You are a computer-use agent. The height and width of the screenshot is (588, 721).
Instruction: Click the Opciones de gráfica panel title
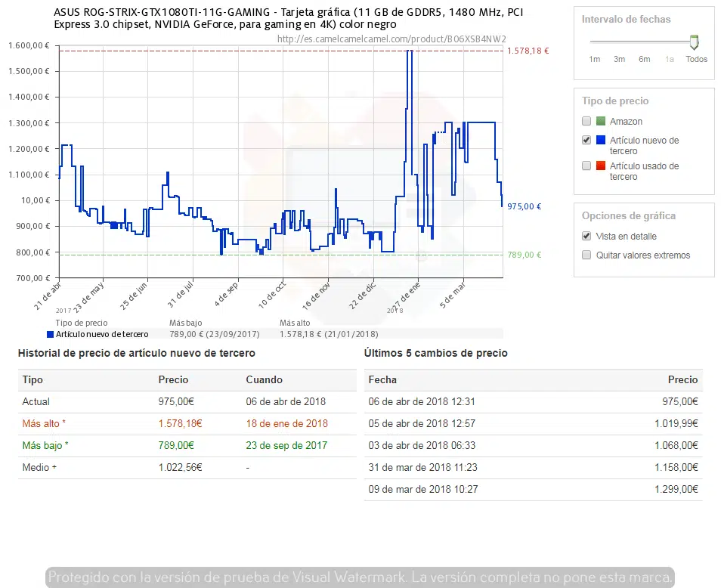coord(629,215)
